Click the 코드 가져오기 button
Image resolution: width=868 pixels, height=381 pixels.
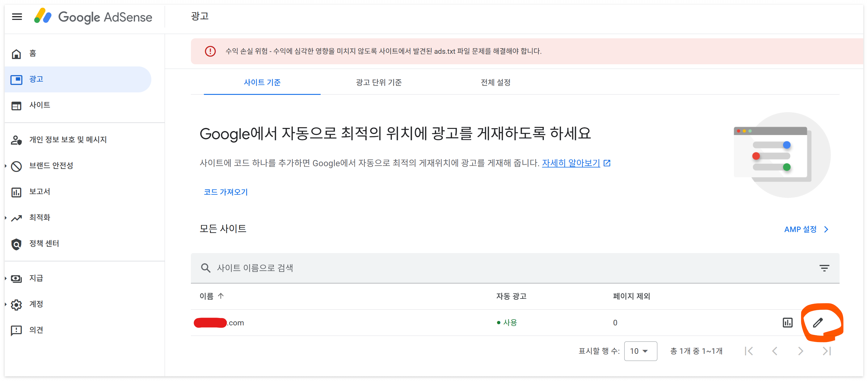click(x=225, y=192)
